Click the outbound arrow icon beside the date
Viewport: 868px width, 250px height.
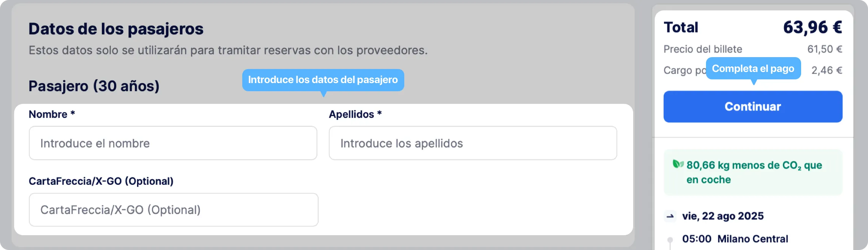pyautogui.click(x=670, y=216)
